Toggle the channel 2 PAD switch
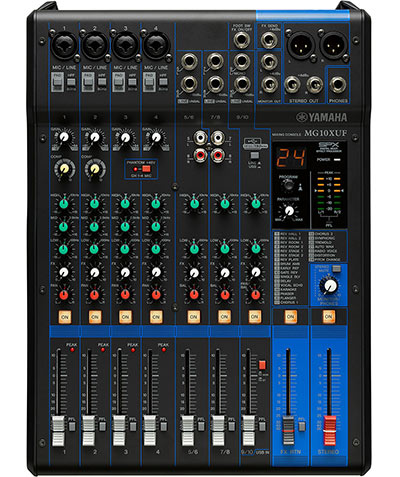 click(88, 82)
